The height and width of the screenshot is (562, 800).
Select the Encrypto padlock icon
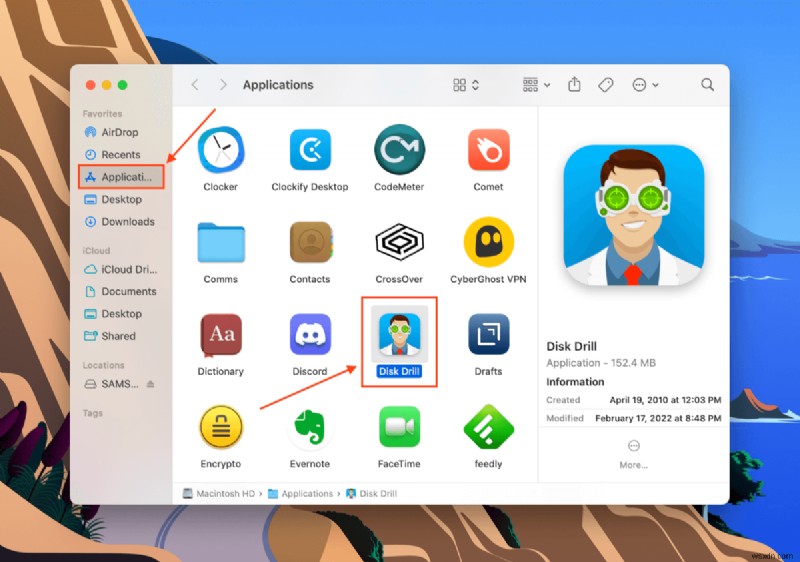pyautogui.click(x=220, y=427)
